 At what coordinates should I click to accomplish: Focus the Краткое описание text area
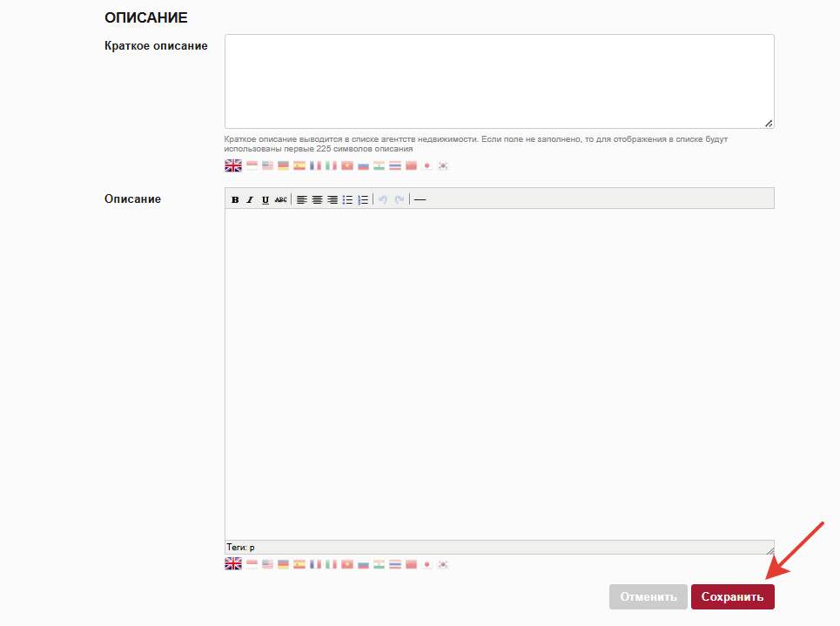499,81
